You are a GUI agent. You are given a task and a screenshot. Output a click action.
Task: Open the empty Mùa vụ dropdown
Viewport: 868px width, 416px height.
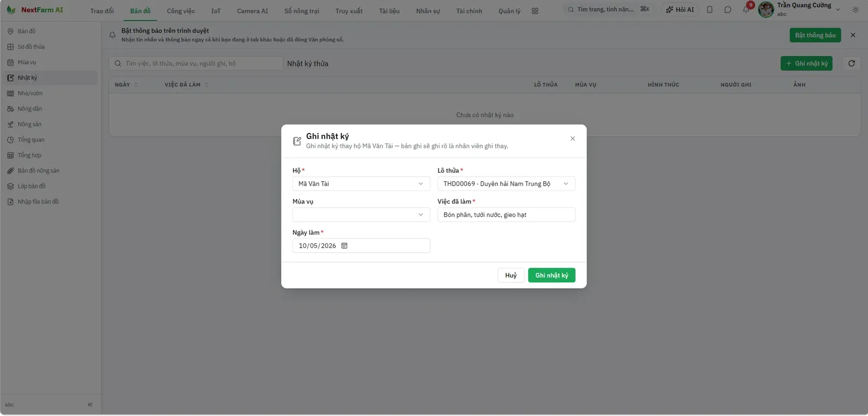361,215
